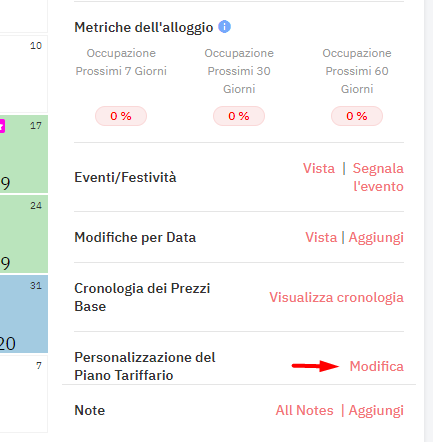The image size is (433, 442).
Task: Click Cronologia dei Prezzi Base label
Action: 142,297
